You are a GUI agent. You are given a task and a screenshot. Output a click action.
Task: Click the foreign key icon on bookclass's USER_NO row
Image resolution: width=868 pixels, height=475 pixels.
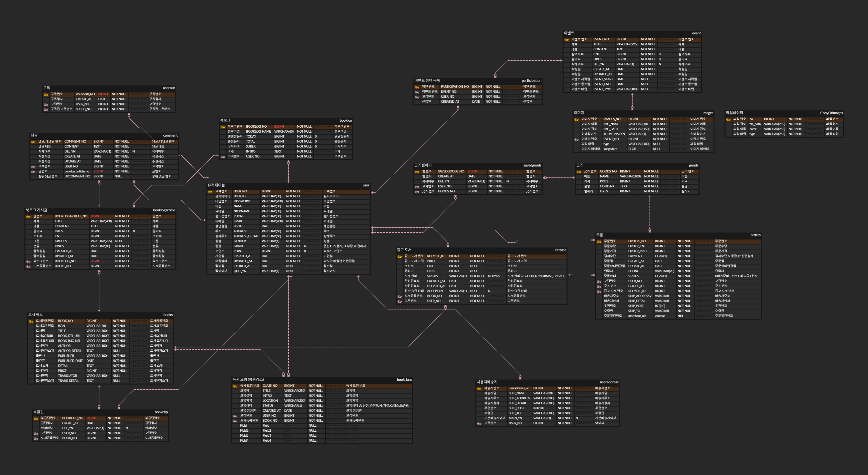tap(235, 416)
